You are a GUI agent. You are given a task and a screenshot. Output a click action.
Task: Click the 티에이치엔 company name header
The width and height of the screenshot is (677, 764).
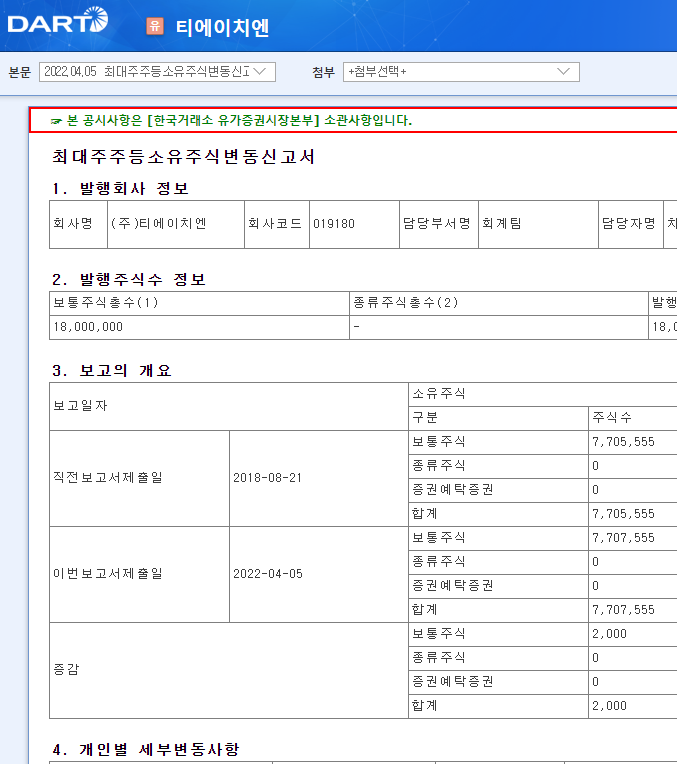[222, 27]
